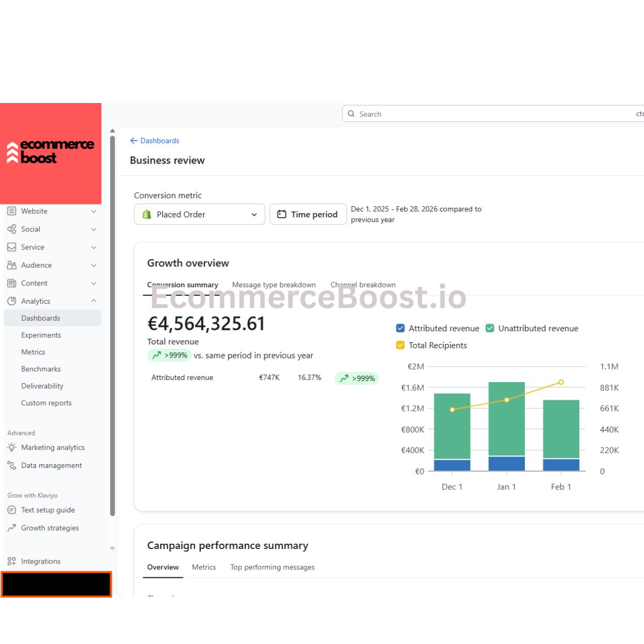This screenshot has height=644, width=644.
Task: Click the Jan 1 chart bar
Action: [507, 427]
